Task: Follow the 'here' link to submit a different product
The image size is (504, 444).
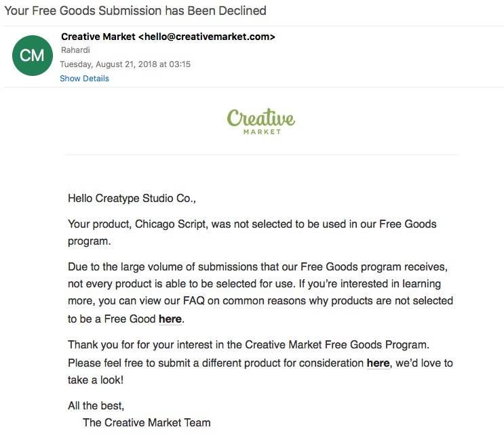Action: click(x=378, y=363)
